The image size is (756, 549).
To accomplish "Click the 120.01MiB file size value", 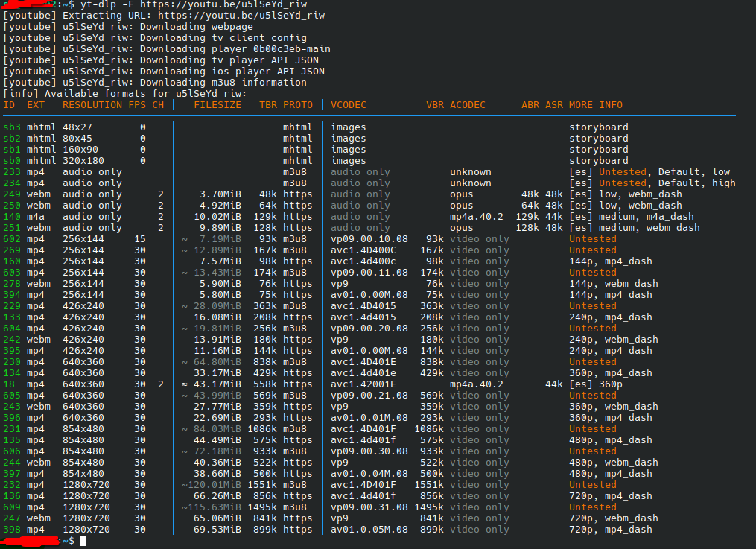I will pyautogui.click(x=217, y=485).
